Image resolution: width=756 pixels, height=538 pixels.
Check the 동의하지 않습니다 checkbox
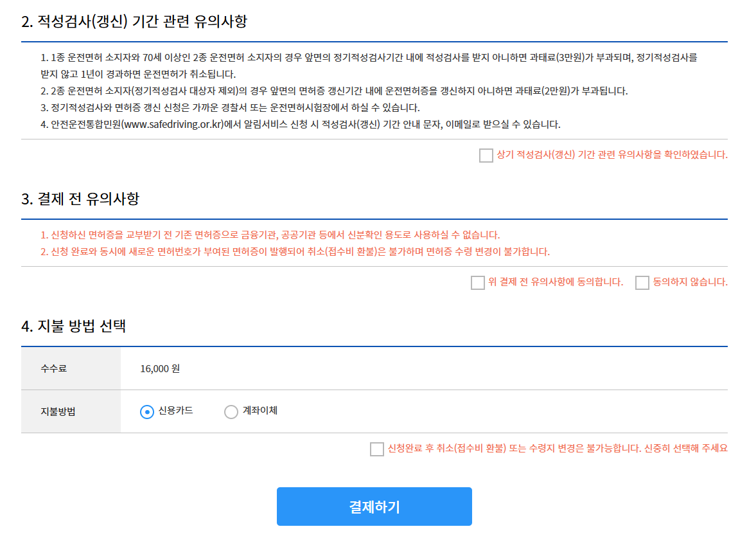tap(642, 282)
